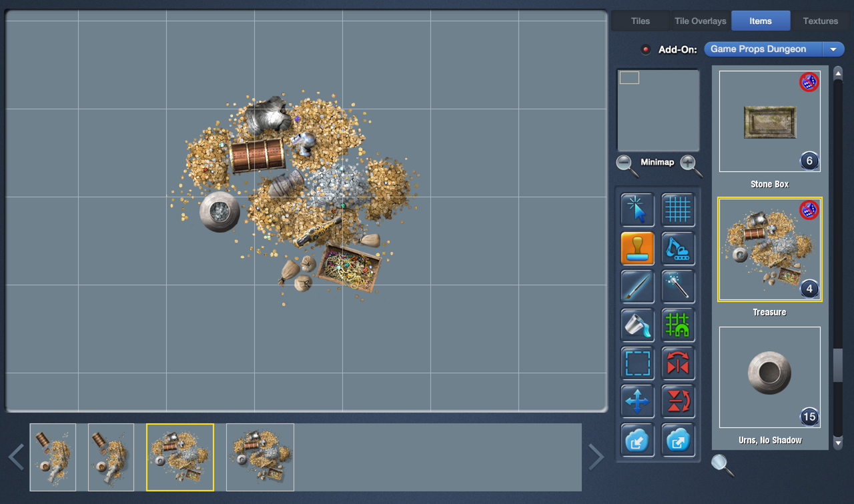Switch to the Textures tab
This screenshot has height=504, width=854.
(821, 21)
